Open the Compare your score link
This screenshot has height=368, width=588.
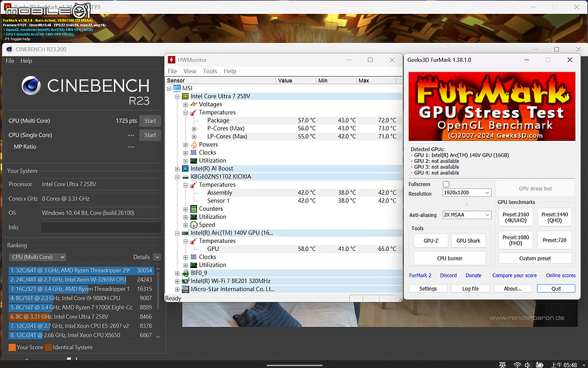click(514, 276)
